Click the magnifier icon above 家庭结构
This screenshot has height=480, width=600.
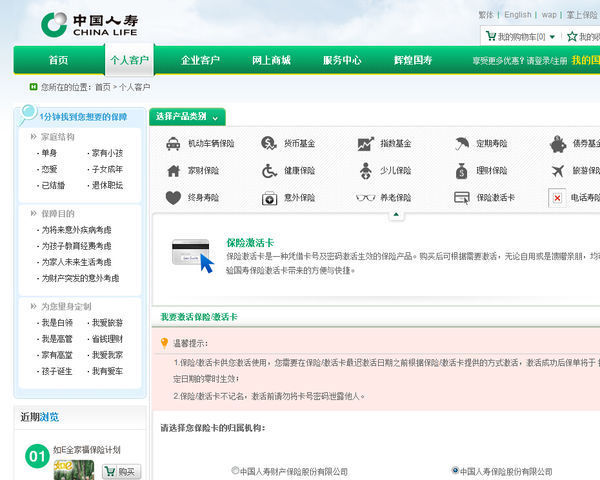[28, 114]
